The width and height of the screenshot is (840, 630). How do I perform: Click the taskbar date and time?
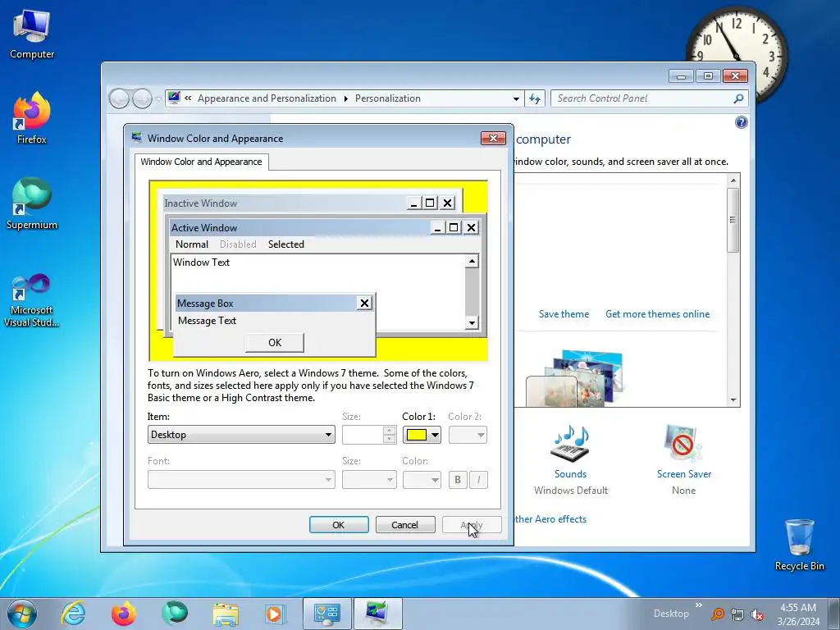pyautogui.click(x=798, y=614)
